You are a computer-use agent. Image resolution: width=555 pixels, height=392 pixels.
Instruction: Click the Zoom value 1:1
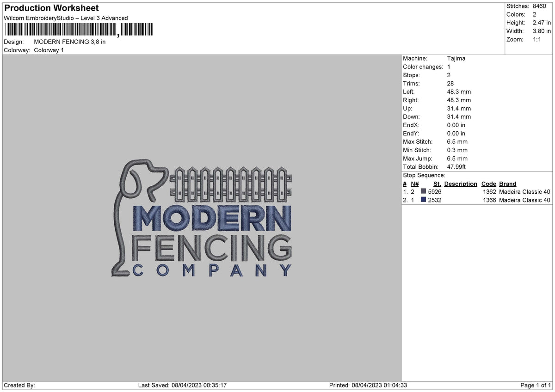537,39
